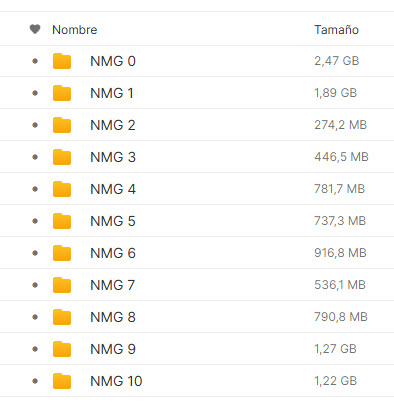This screenshot has height=417, width=394.
Task: Toggle favorite dot for NMG 5
Action: [x=35, y=221]
